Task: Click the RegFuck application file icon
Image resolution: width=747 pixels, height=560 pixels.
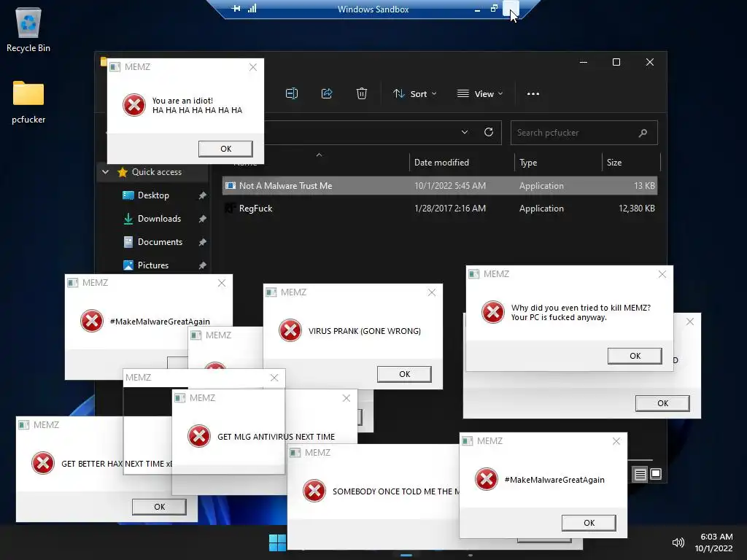Action: point(231,208)
